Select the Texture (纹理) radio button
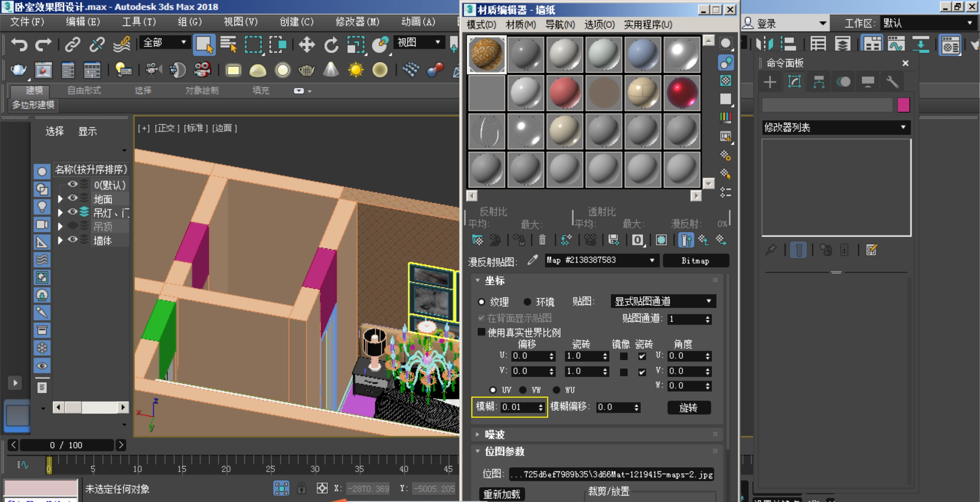Screen dimensions: 980x502 (482, 302)
